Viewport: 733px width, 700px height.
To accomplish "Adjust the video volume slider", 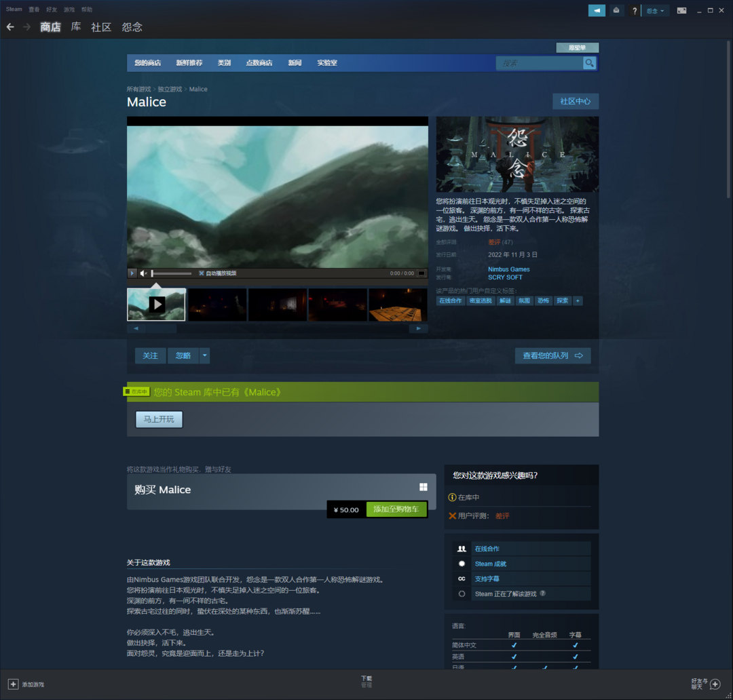I will 171,273.
